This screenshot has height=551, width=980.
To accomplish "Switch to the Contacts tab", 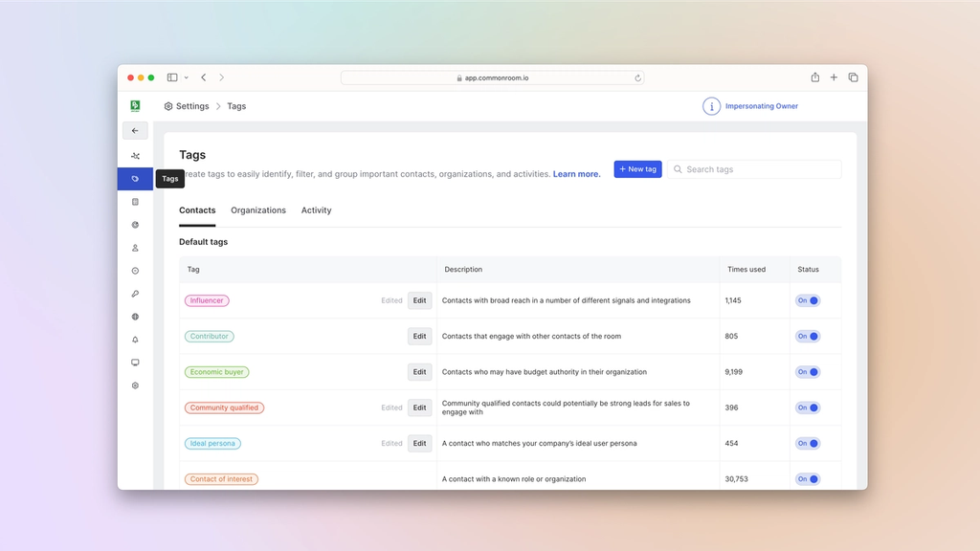I will 197,210.
